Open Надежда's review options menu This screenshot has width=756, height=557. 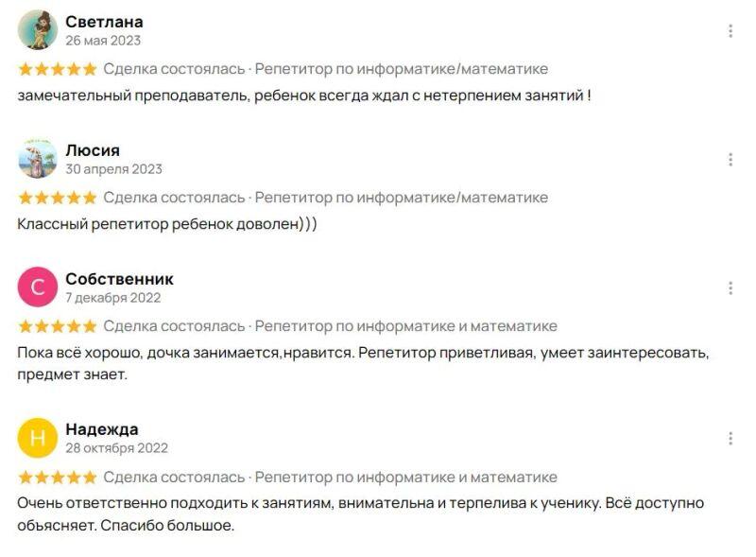point(730,439)
